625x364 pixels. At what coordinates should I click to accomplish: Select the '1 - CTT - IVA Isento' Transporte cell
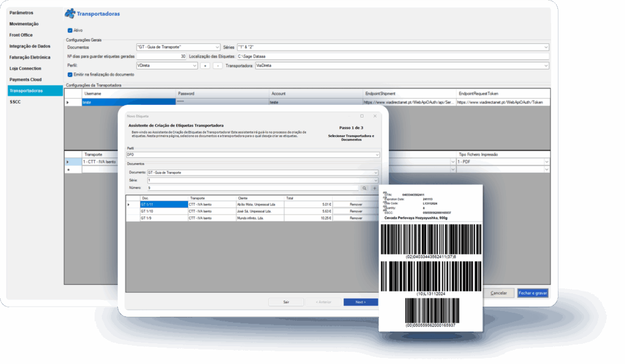tap(100, 162)
